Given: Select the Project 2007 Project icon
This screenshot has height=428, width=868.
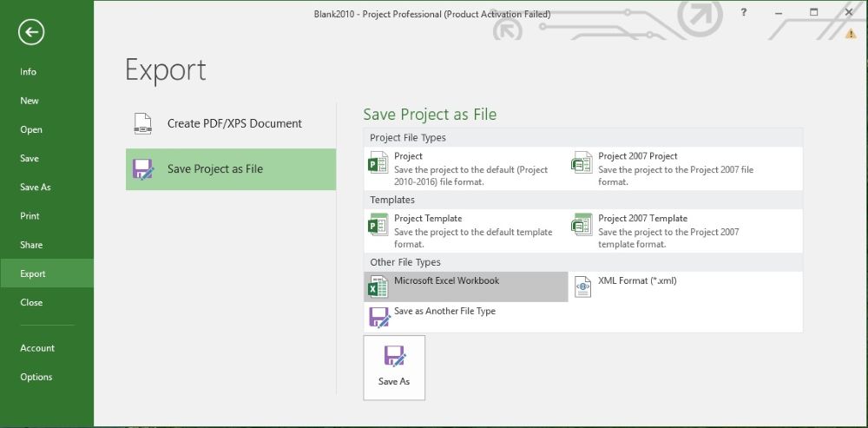Looking at the screenshot, I should pos(582,162).
